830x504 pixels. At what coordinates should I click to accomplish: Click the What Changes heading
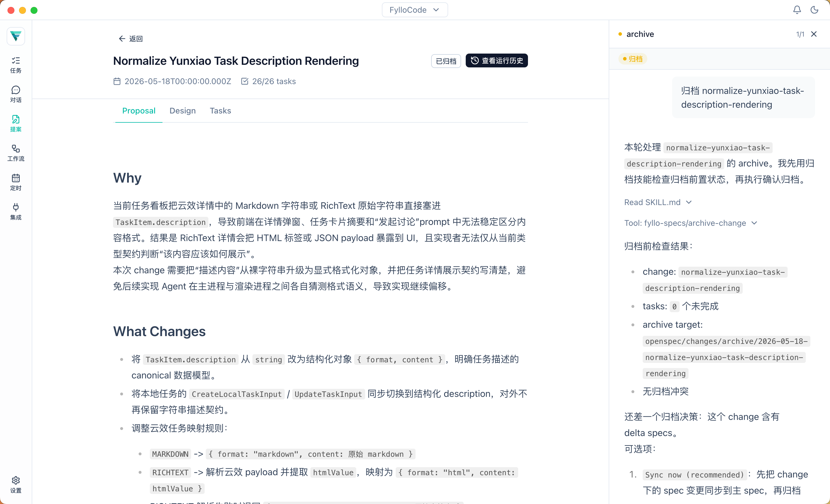tap(159, 331)
